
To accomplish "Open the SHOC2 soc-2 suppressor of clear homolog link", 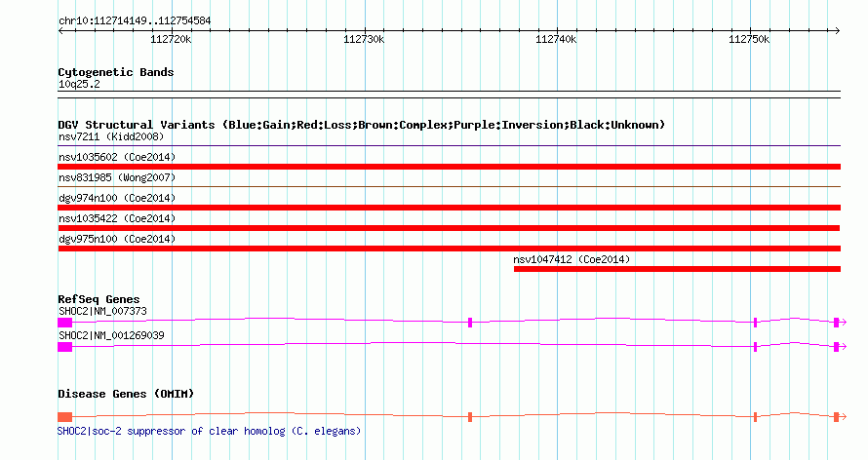I will tap(210, 431).
